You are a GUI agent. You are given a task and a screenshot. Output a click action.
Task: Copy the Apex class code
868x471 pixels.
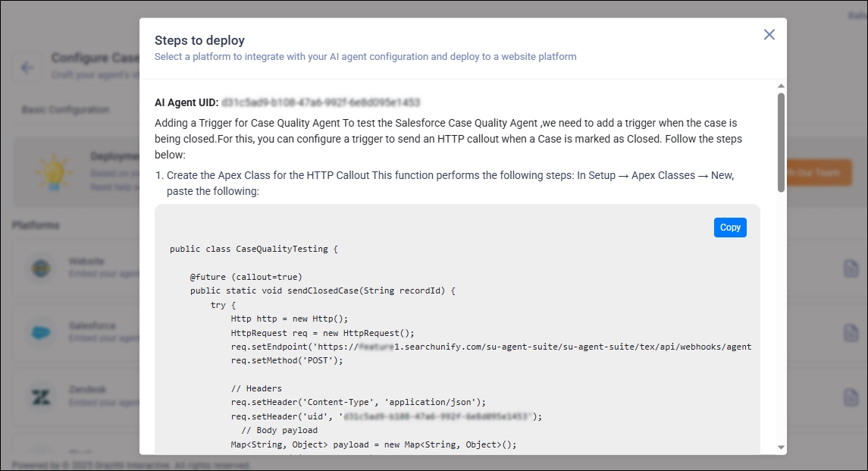click(x=730, y=228)
